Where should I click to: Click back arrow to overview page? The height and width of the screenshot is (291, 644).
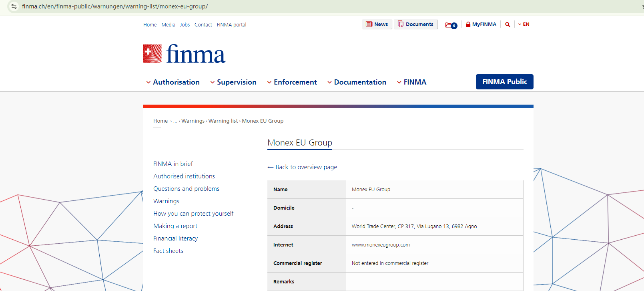point(271,167)
